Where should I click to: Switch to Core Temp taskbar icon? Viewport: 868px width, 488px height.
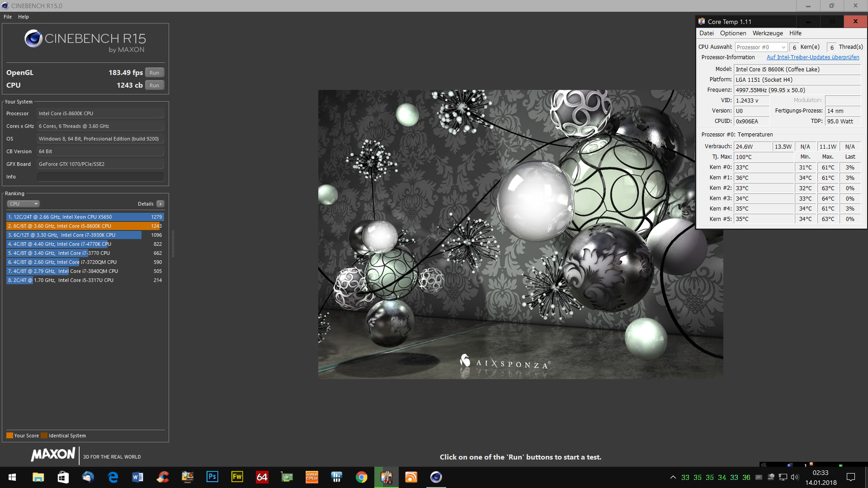tap(386, 477)
